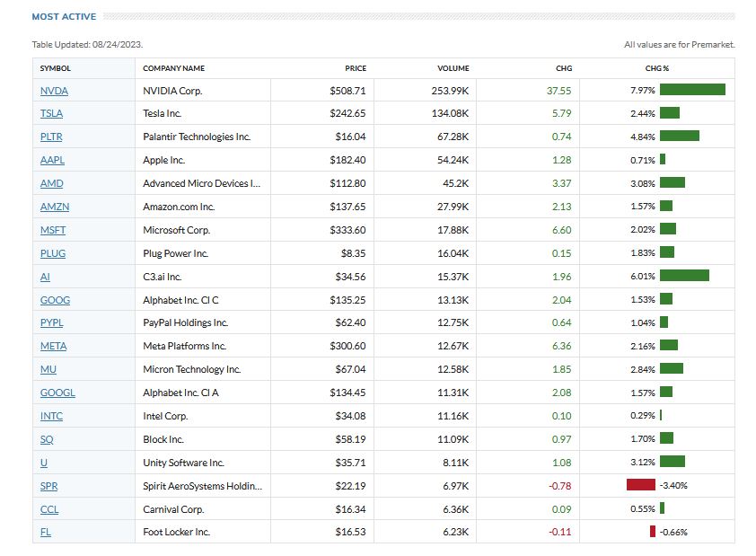Click the PLUG ticker link

[x=53, y=254]
